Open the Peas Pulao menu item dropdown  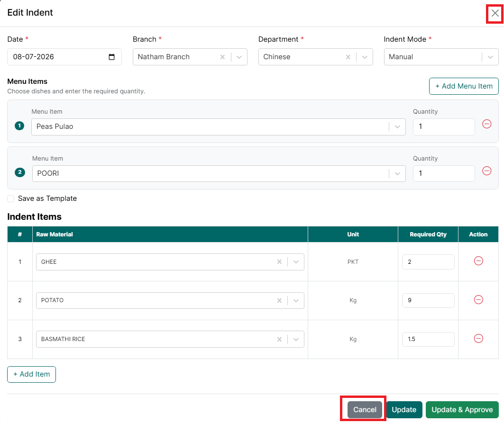click(398, 126)
